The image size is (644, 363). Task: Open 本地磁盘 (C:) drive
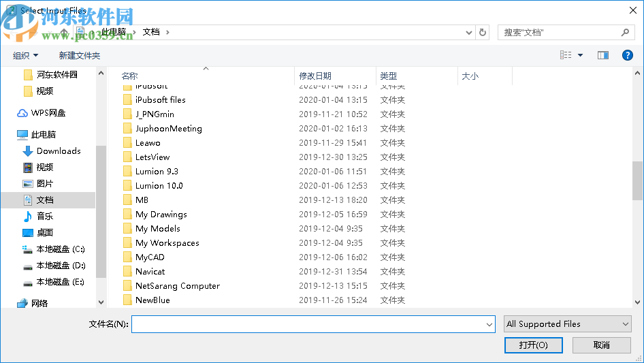click(x=53, y=249)
